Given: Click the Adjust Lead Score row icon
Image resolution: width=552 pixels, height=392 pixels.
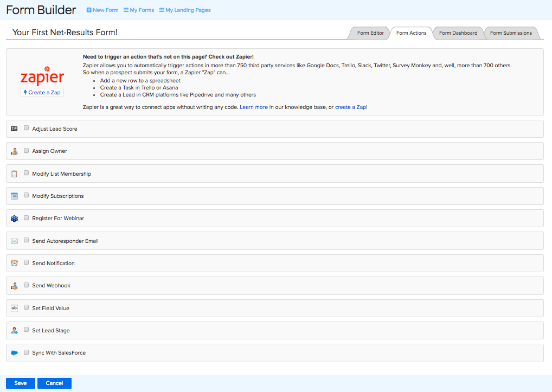Looking at the screenshot, I should 14,128.
